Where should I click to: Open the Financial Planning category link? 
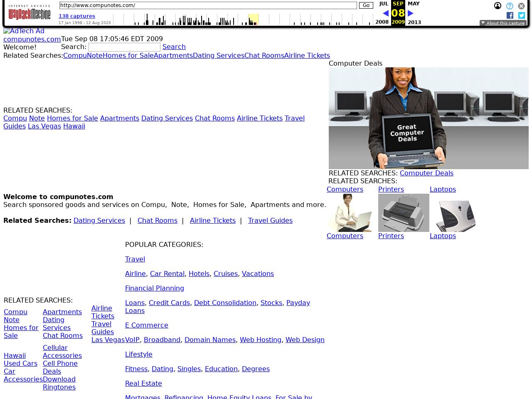point(155,288)
